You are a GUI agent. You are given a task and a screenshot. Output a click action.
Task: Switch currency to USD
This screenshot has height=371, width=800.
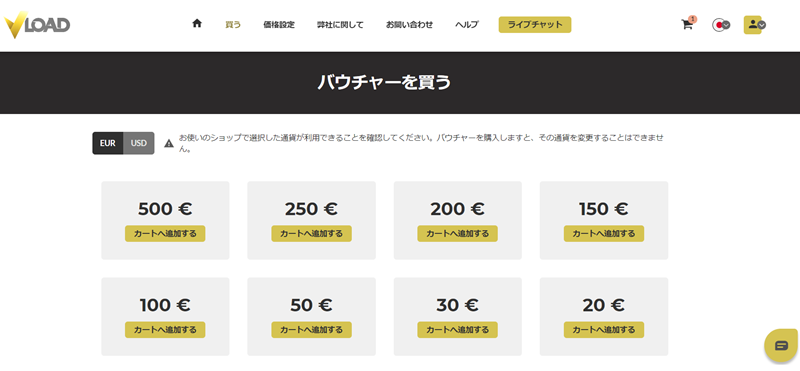139,143
